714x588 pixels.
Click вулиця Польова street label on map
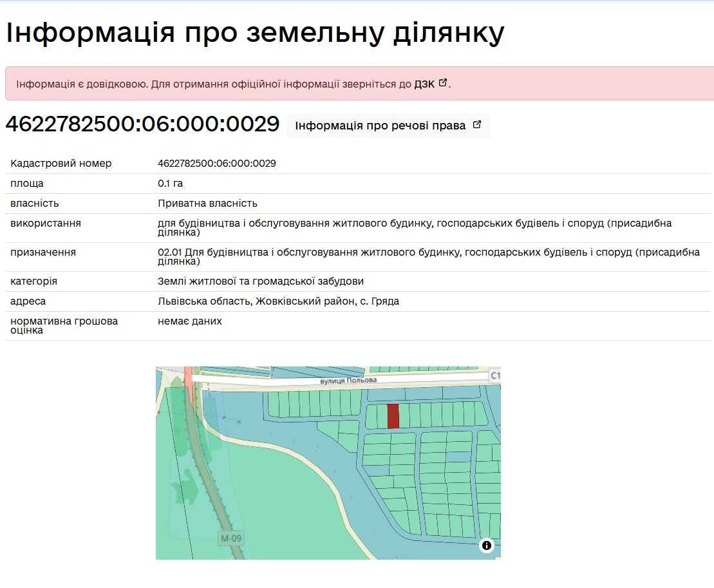click(x=348, y=381)
